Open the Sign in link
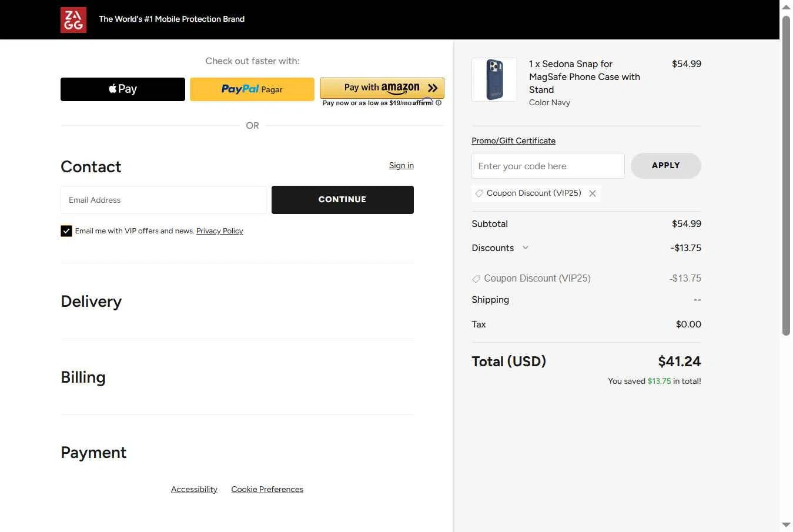The width and height of the screenshot is (793, 532). [401, 166]
